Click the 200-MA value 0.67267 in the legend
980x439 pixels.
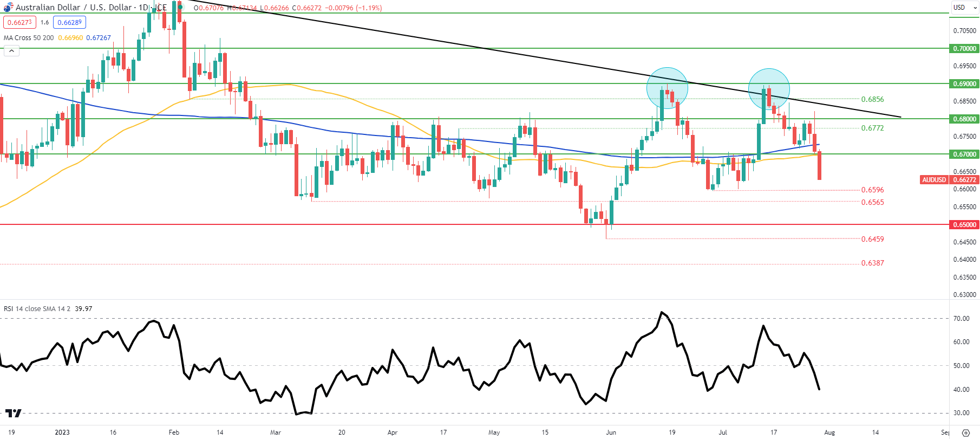tap(99, 38)
